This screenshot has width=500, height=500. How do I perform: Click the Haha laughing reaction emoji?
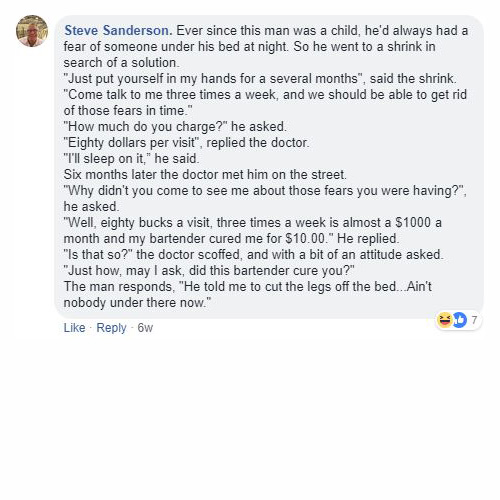[445, 320]
